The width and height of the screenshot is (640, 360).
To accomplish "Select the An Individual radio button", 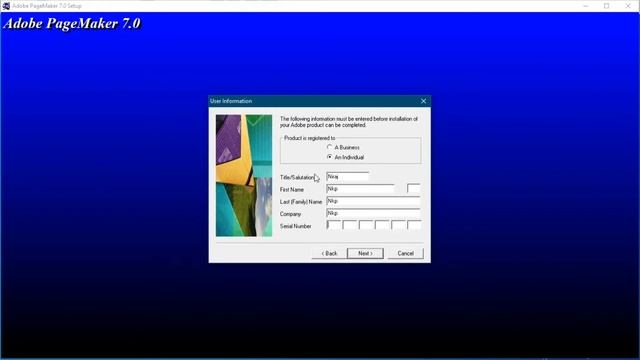I will pos(330,157).
